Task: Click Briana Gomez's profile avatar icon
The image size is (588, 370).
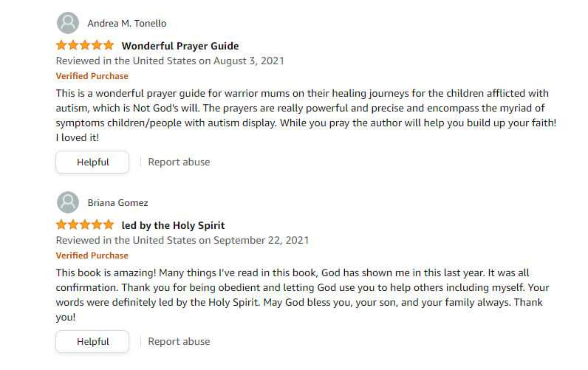Action: [x=68, y=202]
